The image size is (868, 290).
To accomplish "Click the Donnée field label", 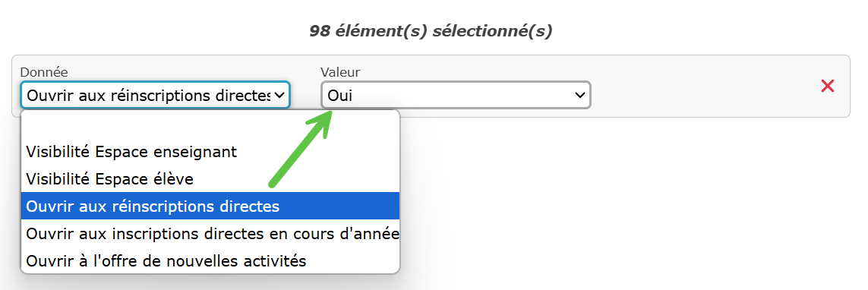I will pyautogui.click(x=44, y=72).
